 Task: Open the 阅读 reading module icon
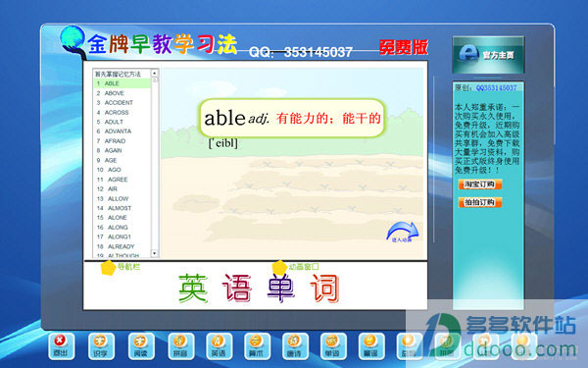pos(141,345)
